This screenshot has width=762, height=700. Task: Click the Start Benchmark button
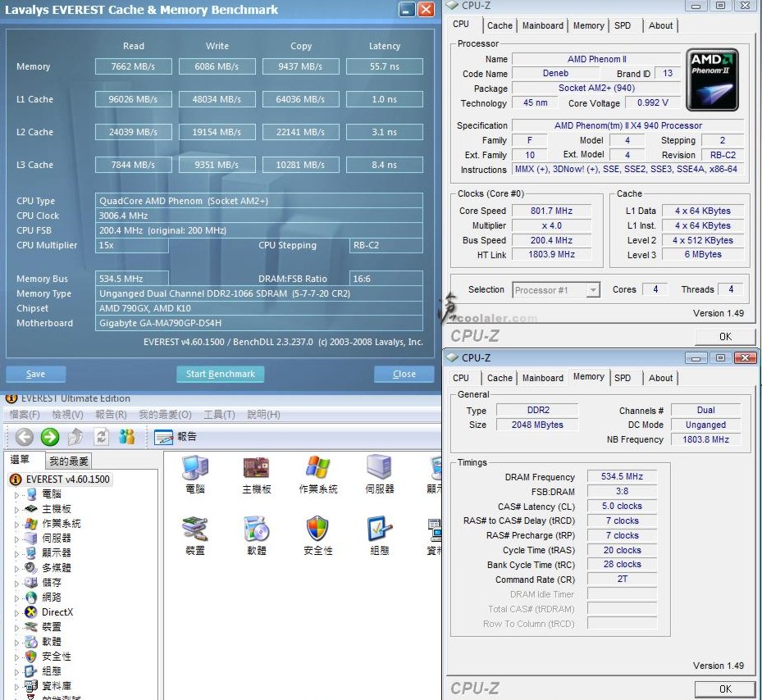pos(220,374)
